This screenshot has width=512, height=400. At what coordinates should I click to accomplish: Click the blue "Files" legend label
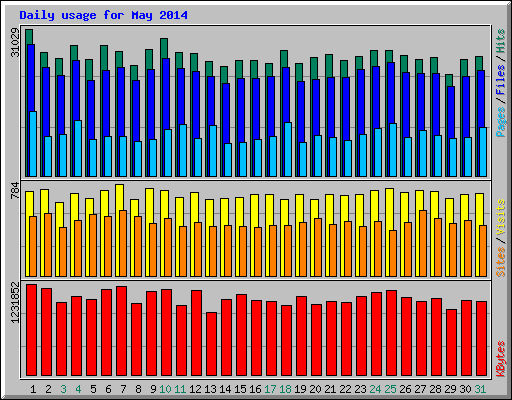click(501, 80)
